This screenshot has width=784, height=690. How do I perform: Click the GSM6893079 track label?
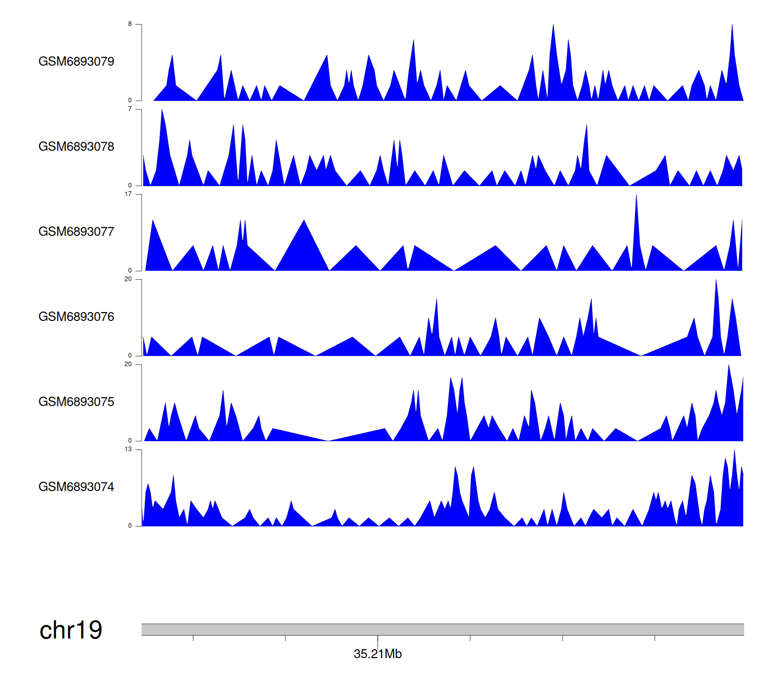pyautogui.click(x=76, y=62)
